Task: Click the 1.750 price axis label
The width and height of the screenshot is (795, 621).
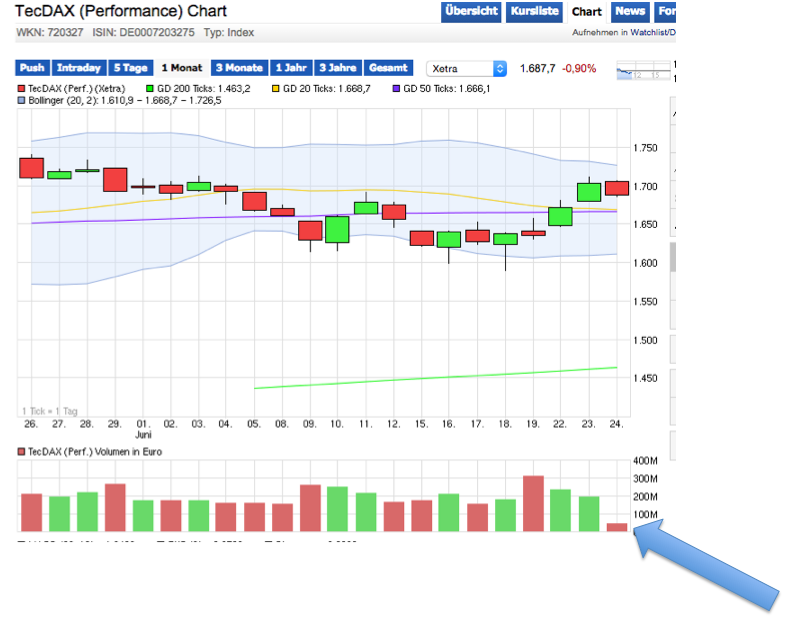Action: [x=645, y=148]
